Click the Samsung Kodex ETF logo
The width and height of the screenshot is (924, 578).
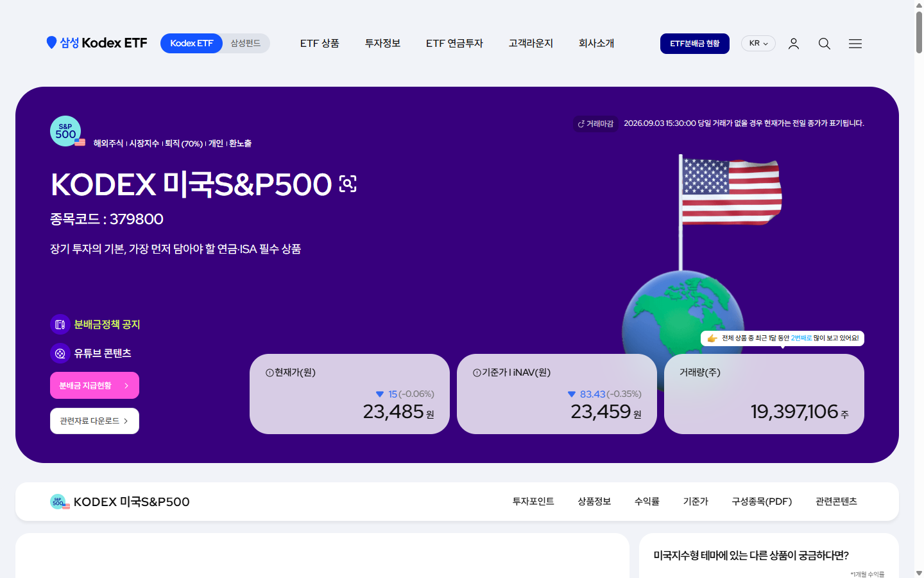point(97,43)
